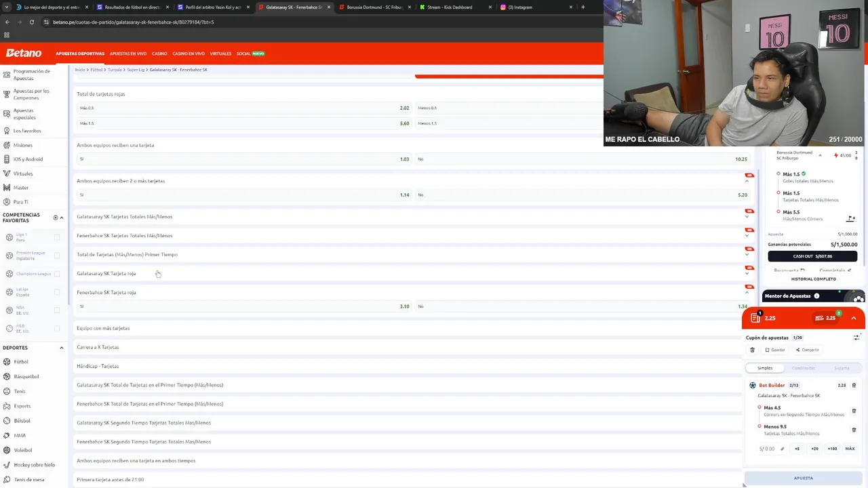Click the Los favoritos heart icon
Screen dimensions: 868x488
(x=7, y=130)
